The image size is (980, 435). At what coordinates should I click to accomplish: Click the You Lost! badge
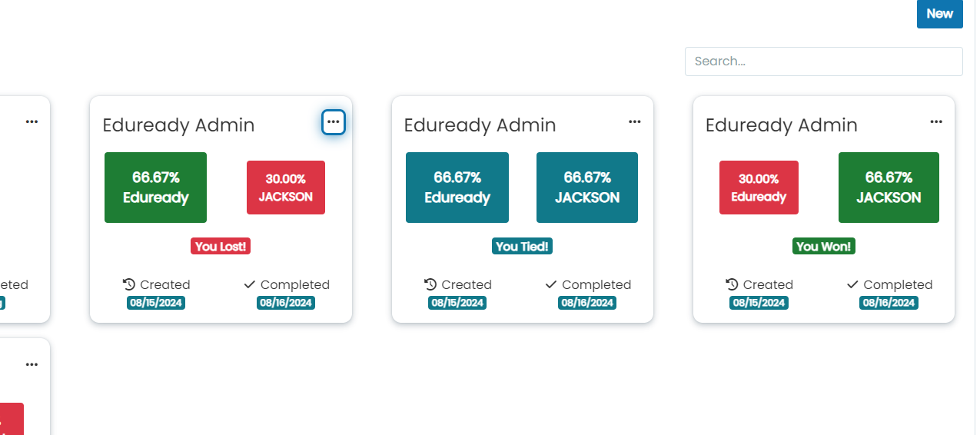221,247
